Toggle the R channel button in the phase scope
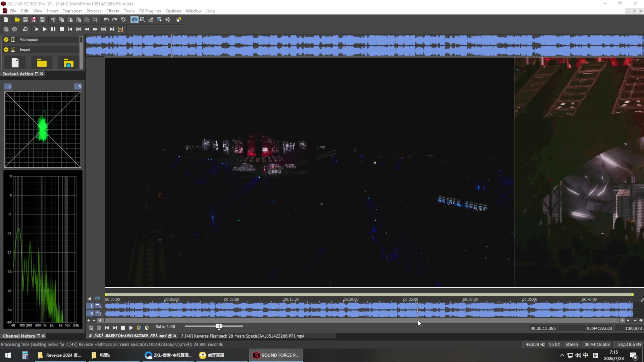The image size is (644, 362). 78,86
